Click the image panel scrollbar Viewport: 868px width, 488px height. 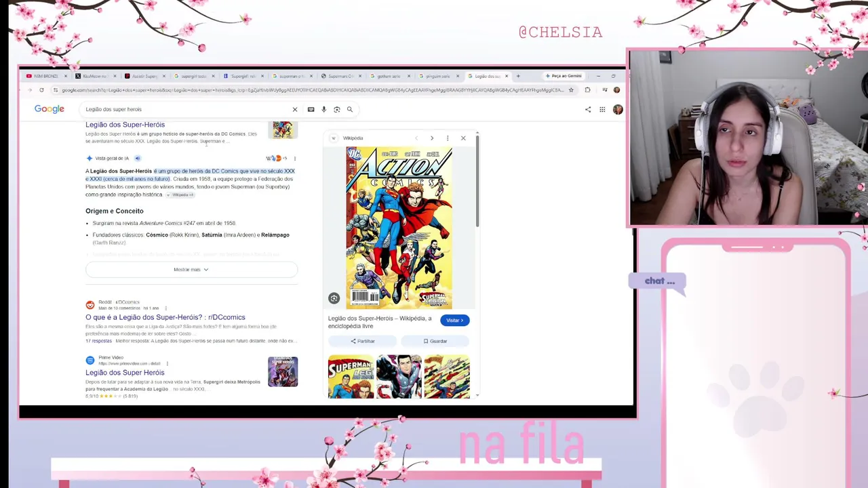[477, 180]
